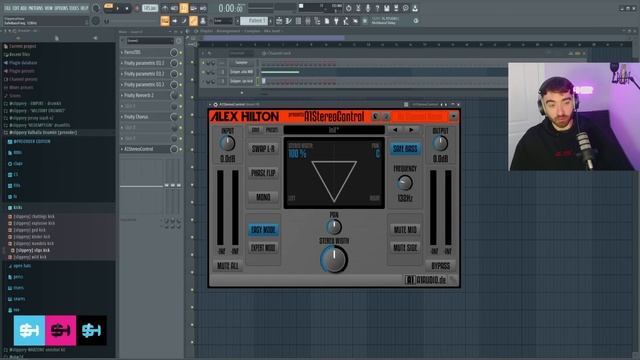Toggle the Mono button

pos(263,197)
